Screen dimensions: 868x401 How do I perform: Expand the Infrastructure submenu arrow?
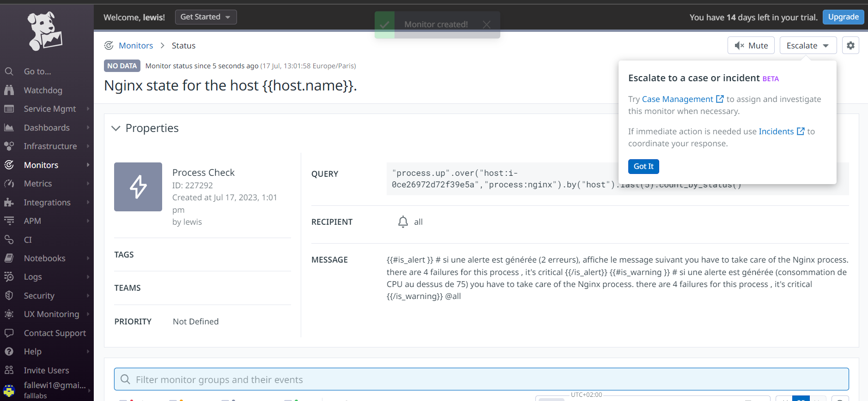[88, 146]
